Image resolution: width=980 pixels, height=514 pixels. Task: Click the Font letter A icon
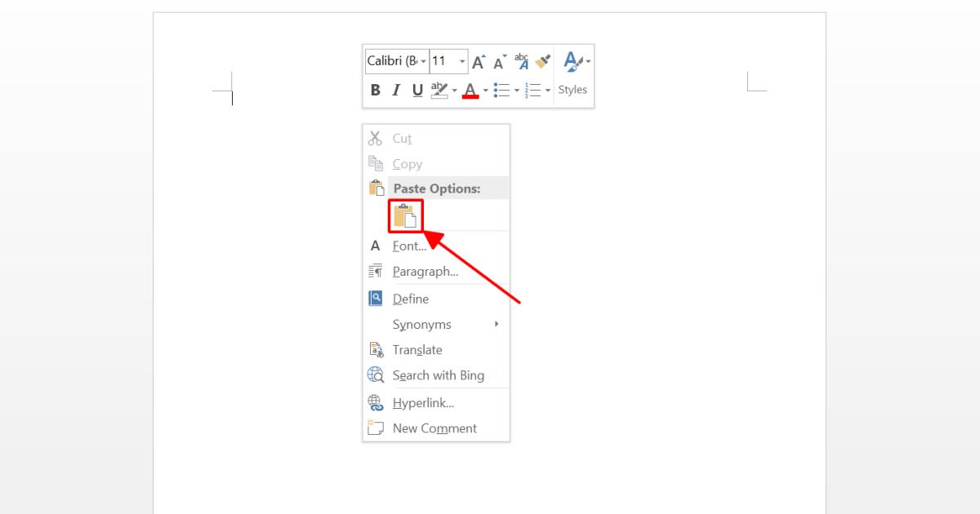tap(376, 246)
